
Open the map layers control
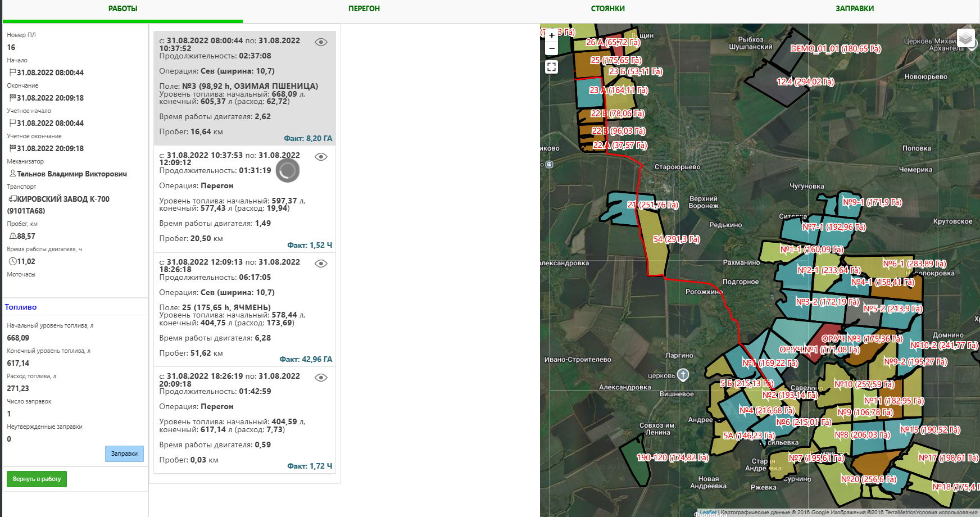coord(965,38)
